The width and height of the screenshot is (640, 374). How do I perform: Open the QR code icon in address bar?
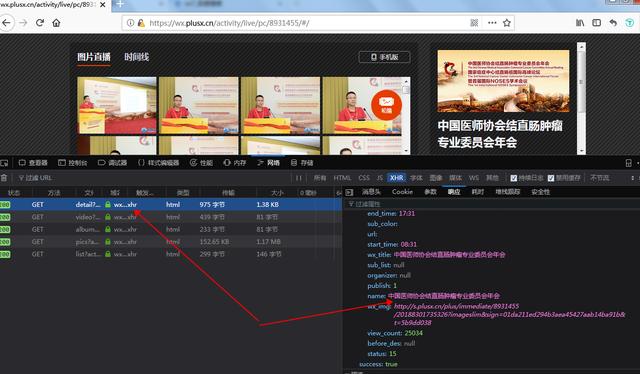tap(474, 23)
